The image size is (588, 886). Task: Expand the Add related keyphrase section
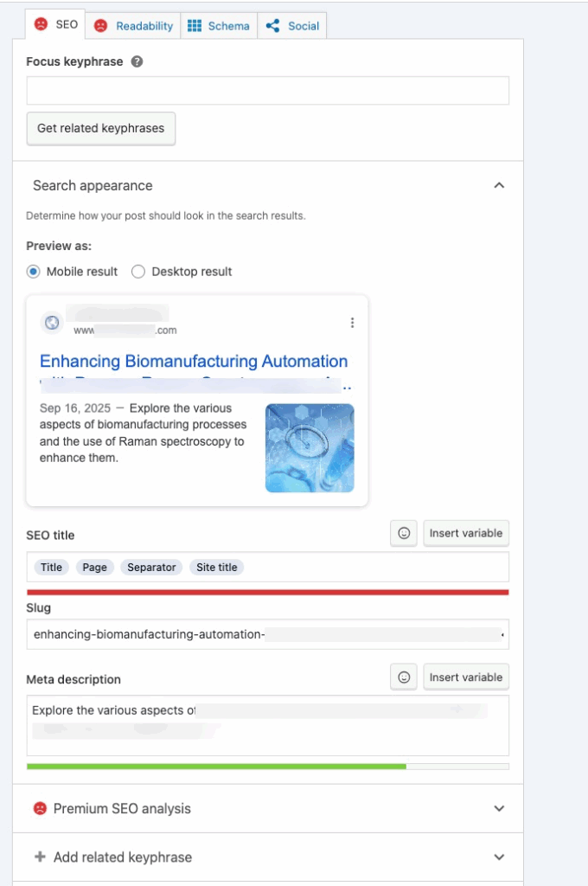pos(499,857)
